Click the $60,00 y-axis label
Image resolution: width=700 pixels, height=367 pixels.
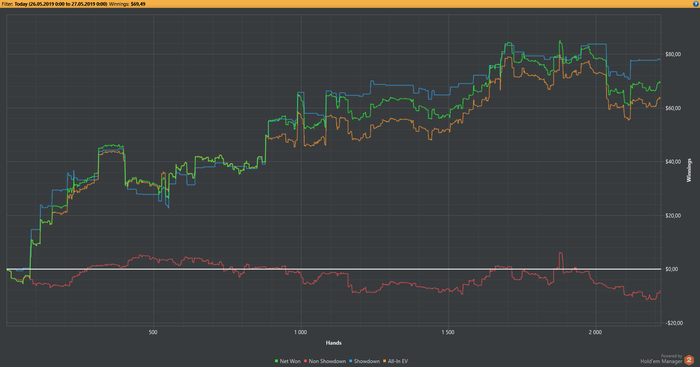673,108
